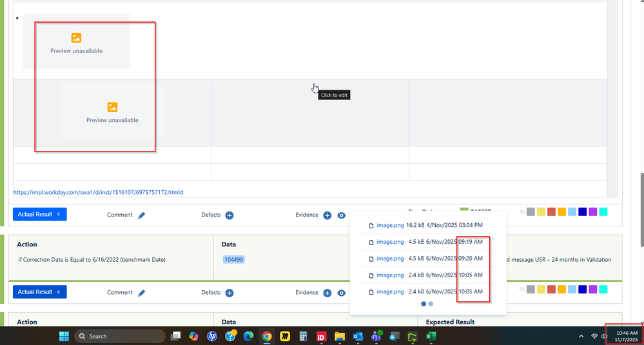Screen dimensions: 644x345
Task: Open File Explorer from the taskbar
Action: (x=339, y=337)
